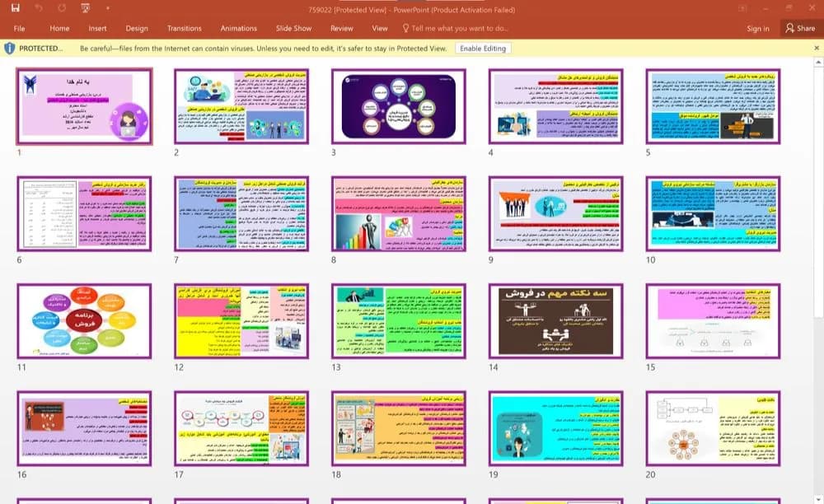The width and height of the screenshot is (824, 504).
Task: Start slideshow from beginning via quick access icon
Action: coord(85,8)
